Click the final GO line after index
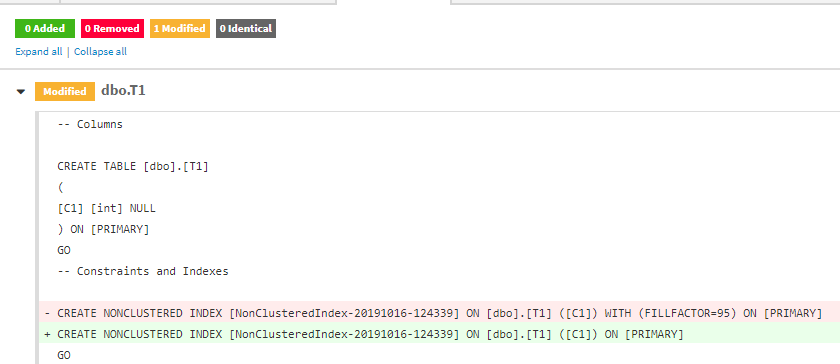Screen dimensions: 840x364 coord(64,355)
